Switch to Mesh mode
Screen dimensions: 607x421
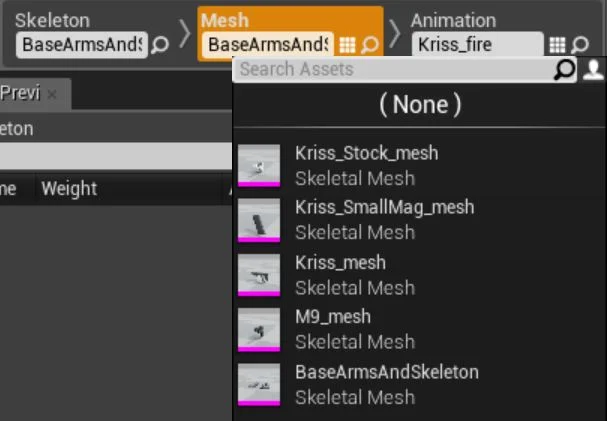[225, 20]
